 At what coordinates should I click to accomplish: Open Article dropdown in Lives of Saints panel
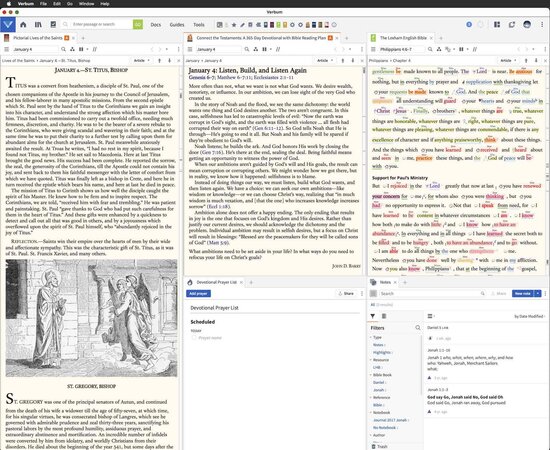[142, 61]
